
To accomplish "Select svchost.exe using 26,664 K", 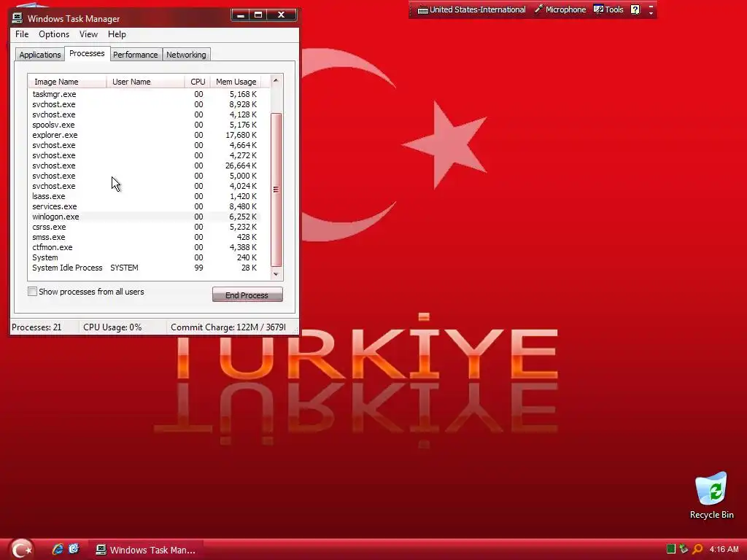I will pyautogui.click(x=145, y=166).
